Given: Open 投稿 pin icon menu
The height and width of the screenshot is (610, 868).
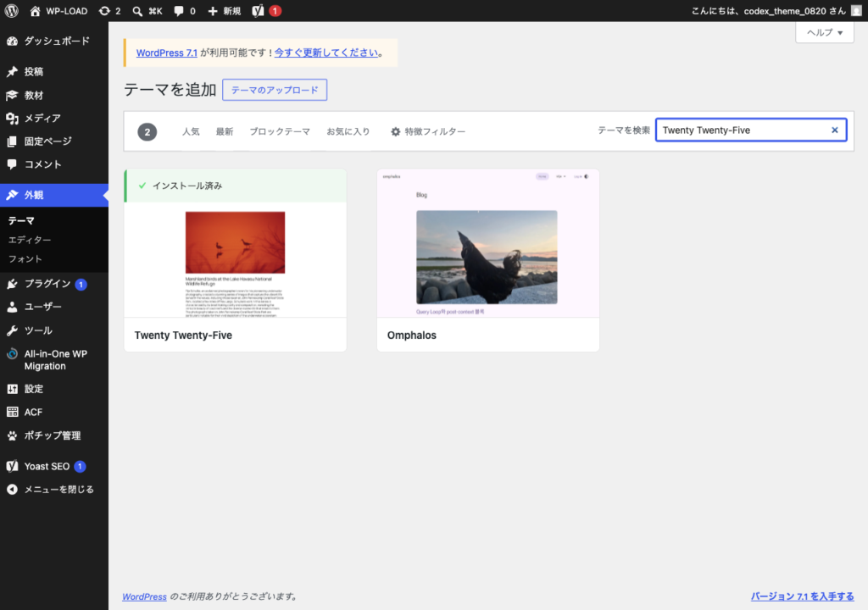Looking at the screenshot, I should coord(54,71).
